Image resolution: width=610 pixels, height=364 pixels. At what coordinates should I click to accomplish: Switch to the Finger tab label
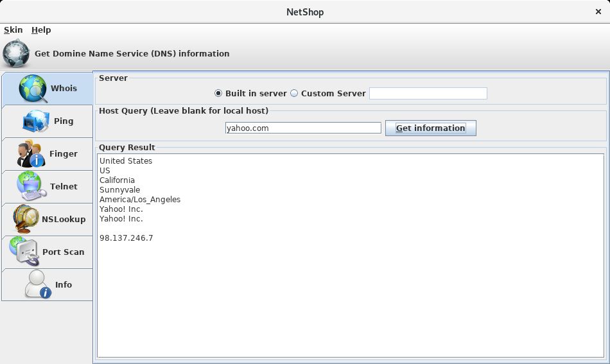[64, 153]
